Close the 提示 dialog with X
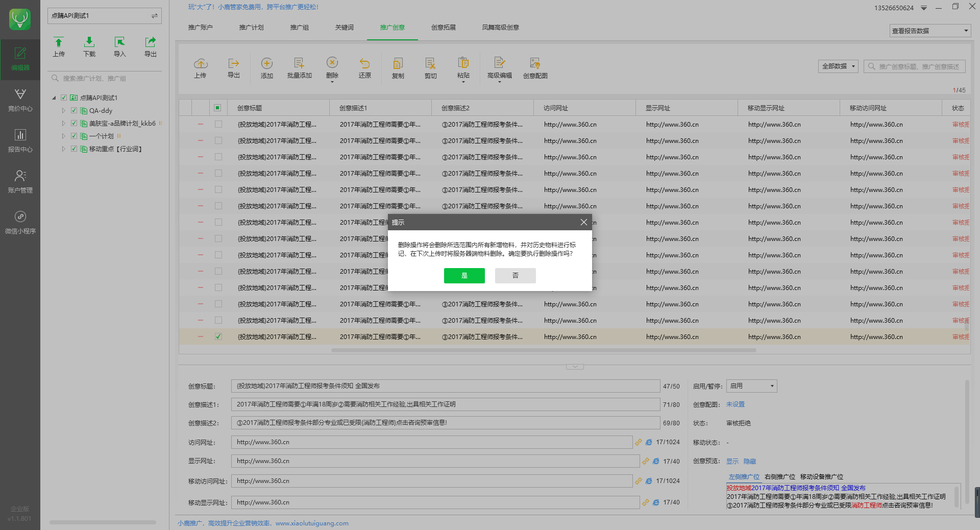Viewport: 980px width, 530px height. (x=584, y=222)
